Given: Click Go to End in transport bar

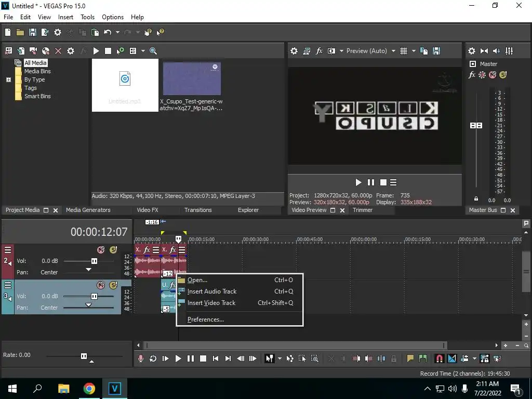Looking at the screenshot, I should (228, 358).
